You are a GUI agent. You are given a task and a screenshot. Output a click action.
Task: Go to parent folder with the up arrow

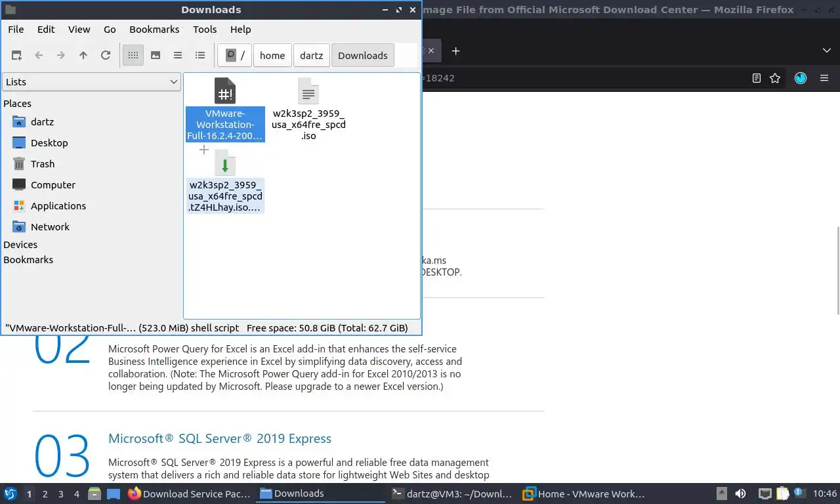point(83,56)
